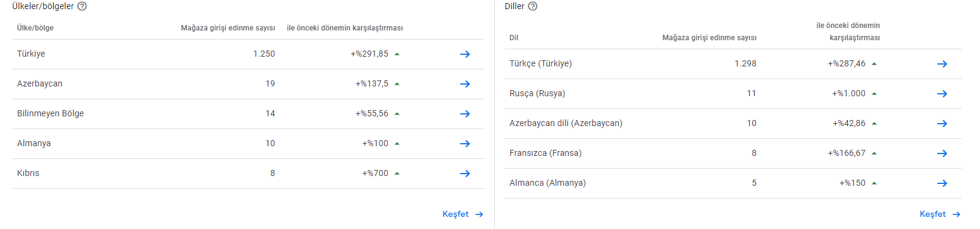The image size is (980, 229).
Task: Open Fransızca (Fransa) row arrow
Action: pyautogui.click(x=942, y=153)
